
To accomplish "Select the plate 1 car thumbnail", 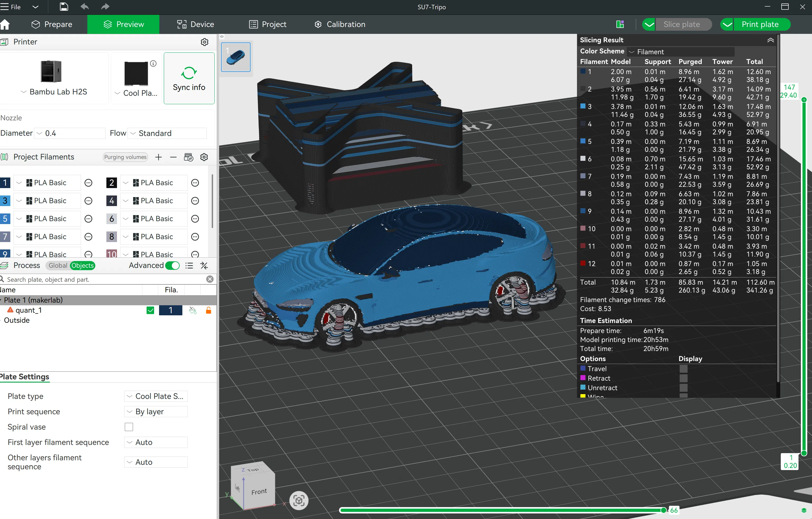I will [x=235, y=57].
